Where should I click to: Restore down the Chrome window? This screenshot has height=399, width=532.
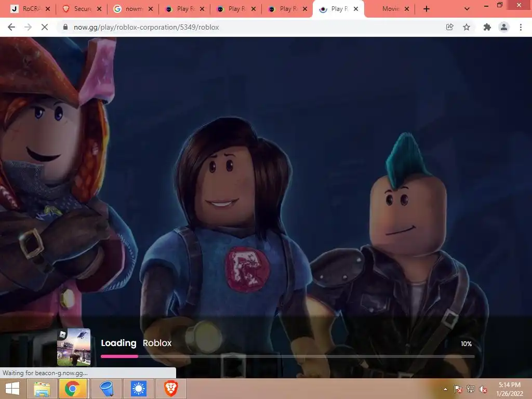[499, 5]
